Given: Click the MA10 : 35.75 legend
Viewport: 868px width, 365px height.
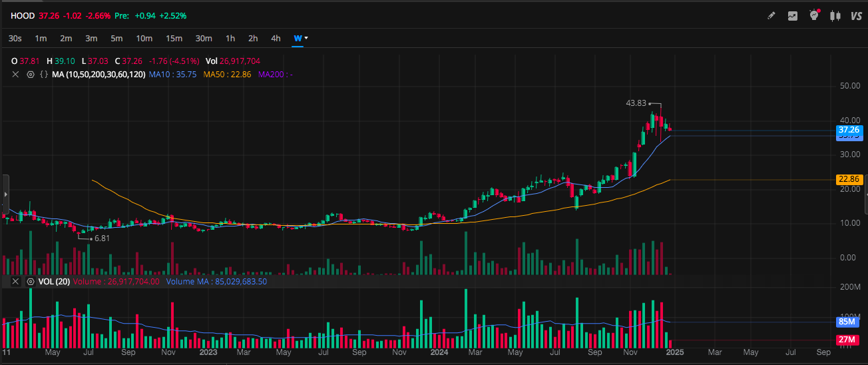Looking at the screenshot, I should [173, 74].
